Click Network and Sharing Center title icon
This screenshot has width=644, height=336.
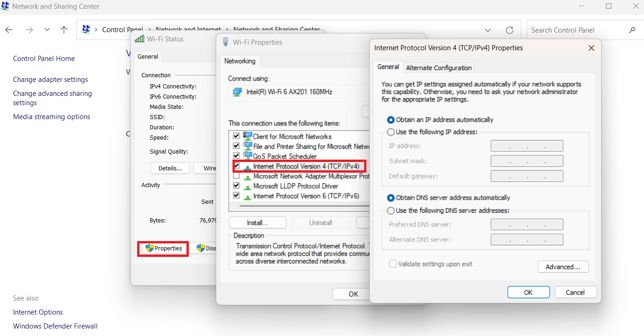click(x=5, y=7)
